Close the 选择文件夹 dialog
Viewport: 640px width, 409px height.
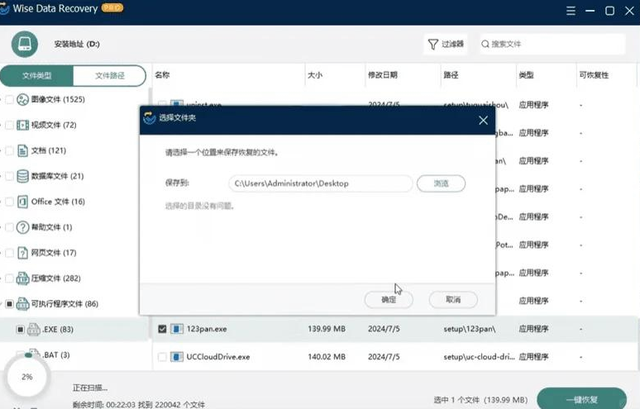(x=483, y=120)
